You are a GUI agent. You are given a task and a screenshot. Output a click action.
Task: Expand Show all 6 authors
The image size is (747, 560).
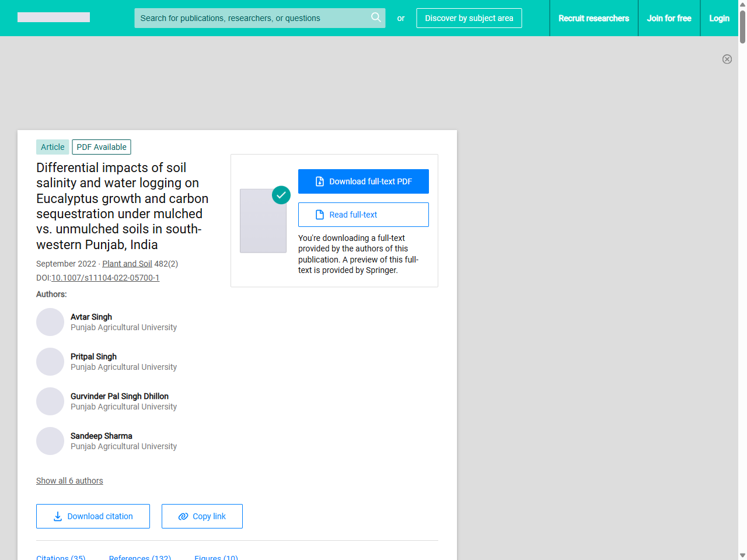[x=69, y=481]
